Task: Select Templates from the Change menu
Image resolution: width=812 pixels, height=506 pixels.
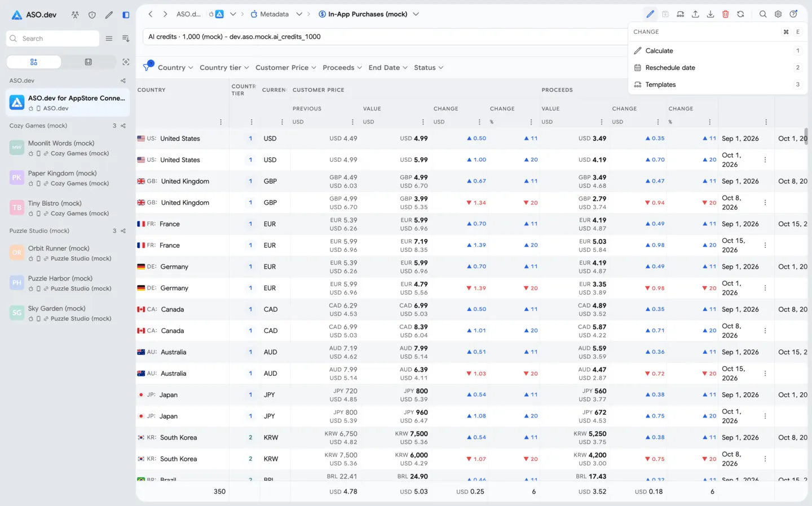Action: (717, 85)
